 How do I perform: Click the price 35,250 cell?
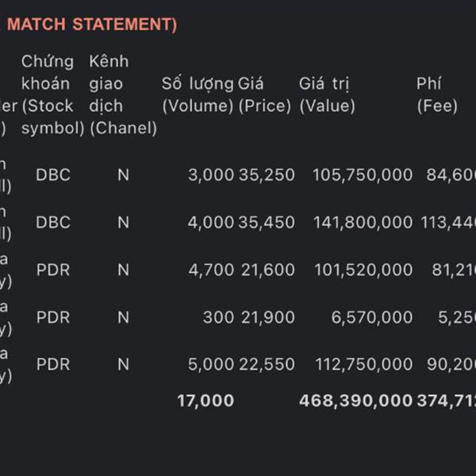coord(267,175)
